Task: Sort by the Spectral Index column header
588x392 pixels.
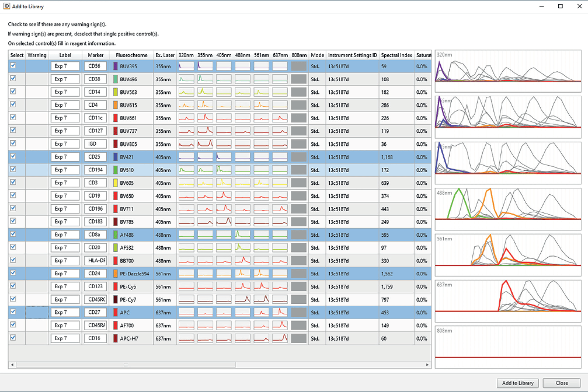Action: coord(396,55)
